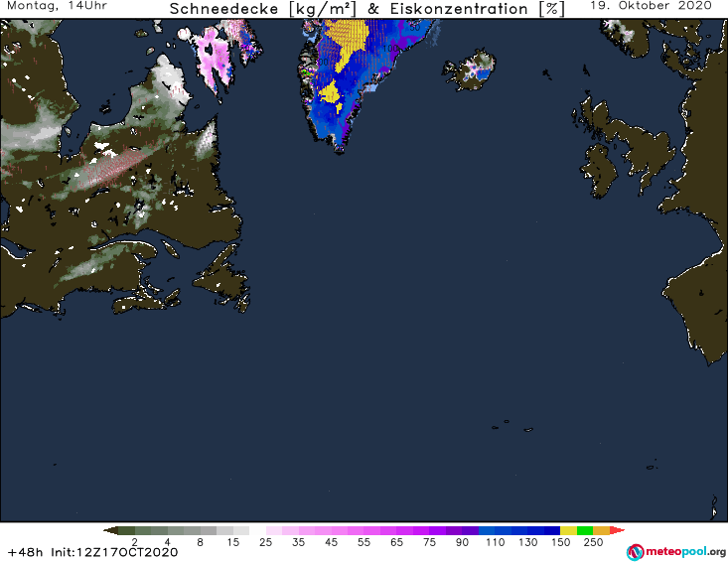Click the green legend swatch before 250
The image size is (728, 562).
pyautogui.click(x=585, y=530)
